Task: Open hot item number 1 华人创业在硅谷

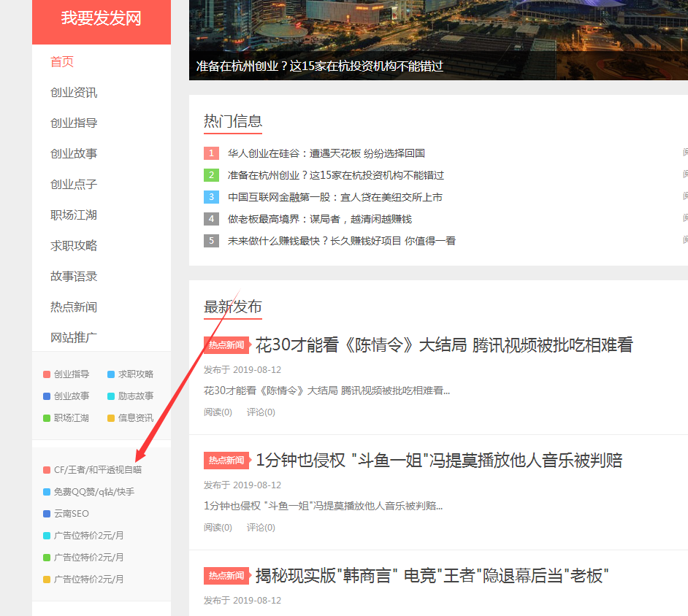Action: pyautogui.click(x=326, y=153)
